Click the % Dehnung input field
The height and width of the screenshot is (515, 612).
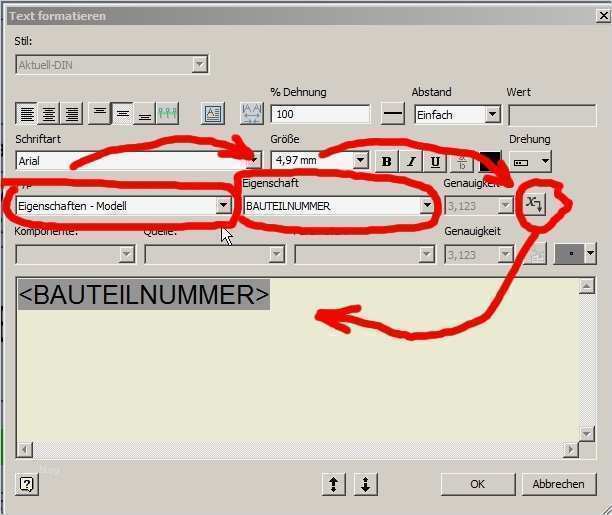pyautogui.click(x=320, y=114)
